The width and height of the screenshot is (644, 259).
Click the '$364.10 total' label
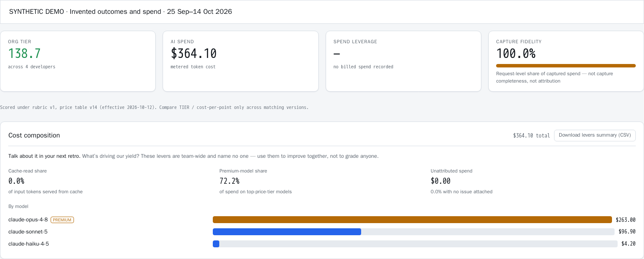pos(531,136)
